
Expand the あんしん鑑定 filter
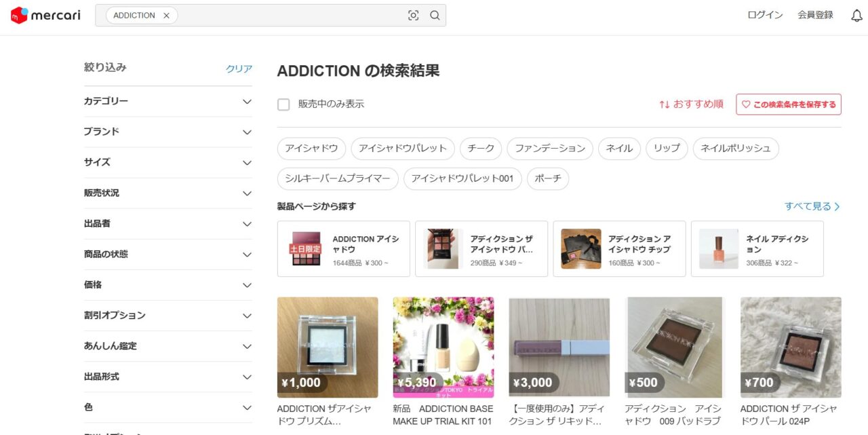(x=168, y=345)
